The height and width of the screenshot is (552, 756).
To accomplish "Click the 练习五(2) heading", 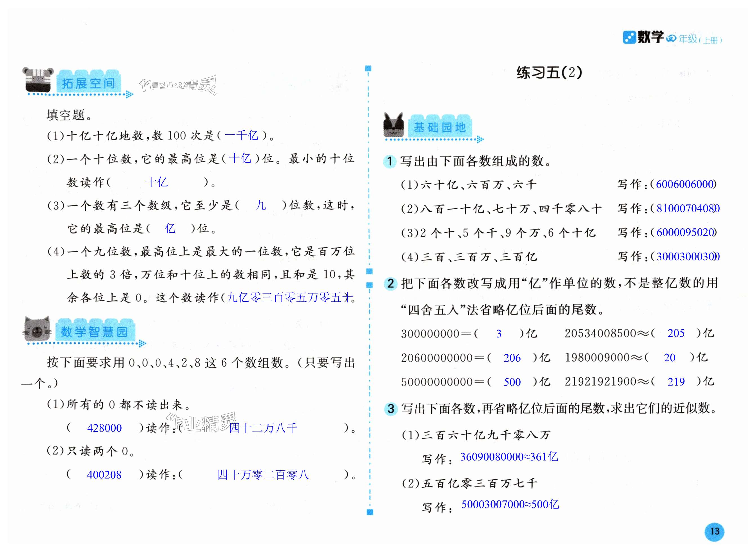I will (549, 72).
